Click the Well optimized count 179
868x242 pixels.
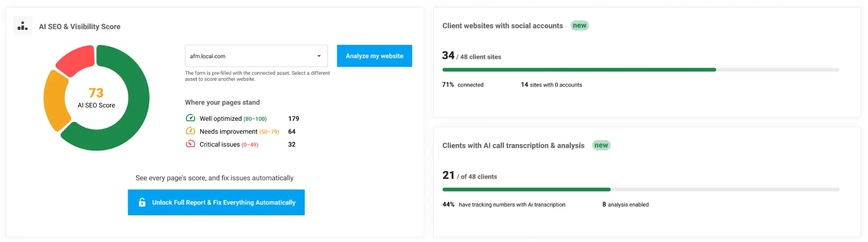click(293, 119)
